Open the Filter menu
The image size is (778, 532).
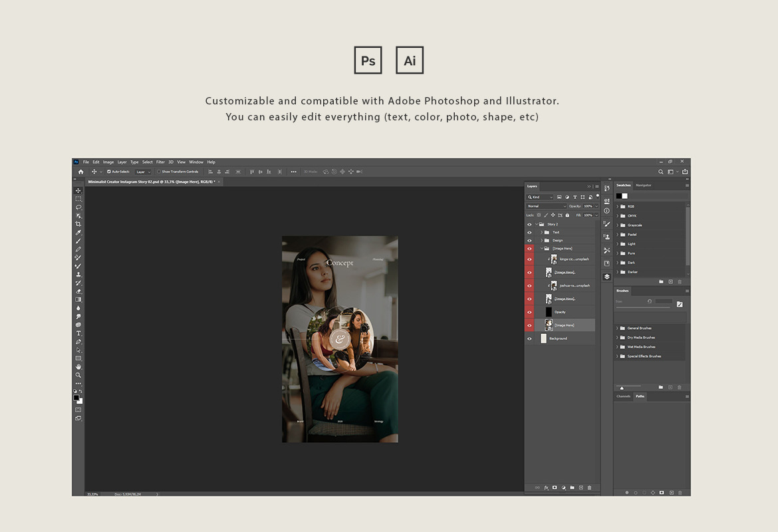point(160,162)
